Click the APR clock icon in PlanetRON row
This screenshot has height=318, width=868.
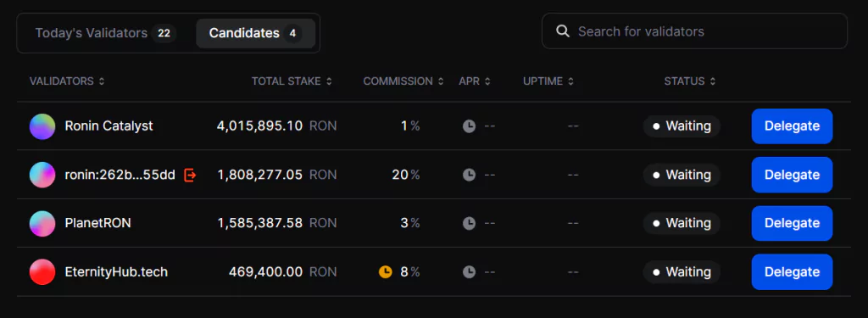click(x=469, y=223)
